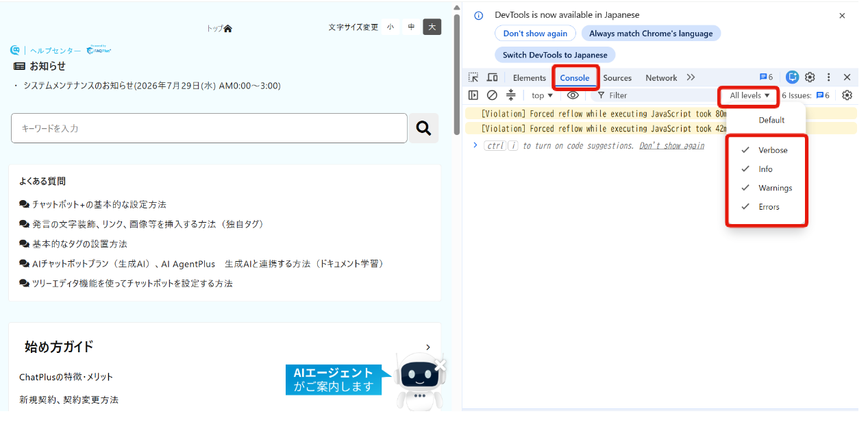Open the DevTools three-dot customize menu
The image size is (868, 429).
[x=828, y=77]
